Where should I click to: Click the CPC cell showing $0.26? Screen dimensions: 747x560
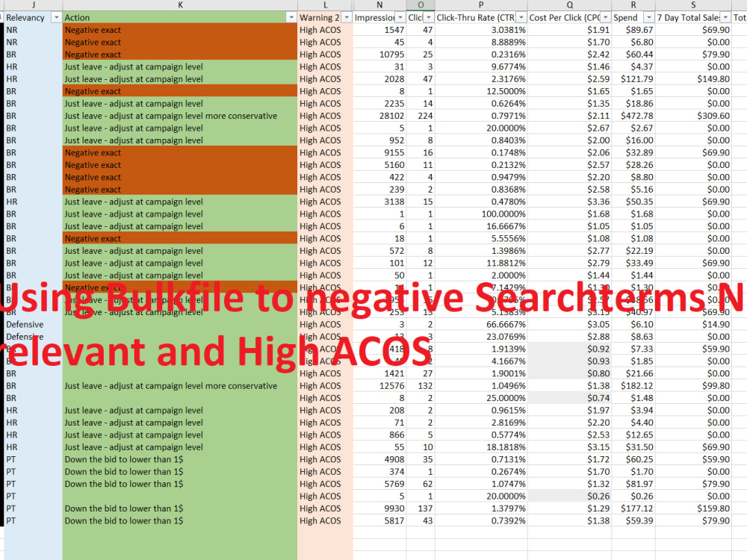click(570, 497)
